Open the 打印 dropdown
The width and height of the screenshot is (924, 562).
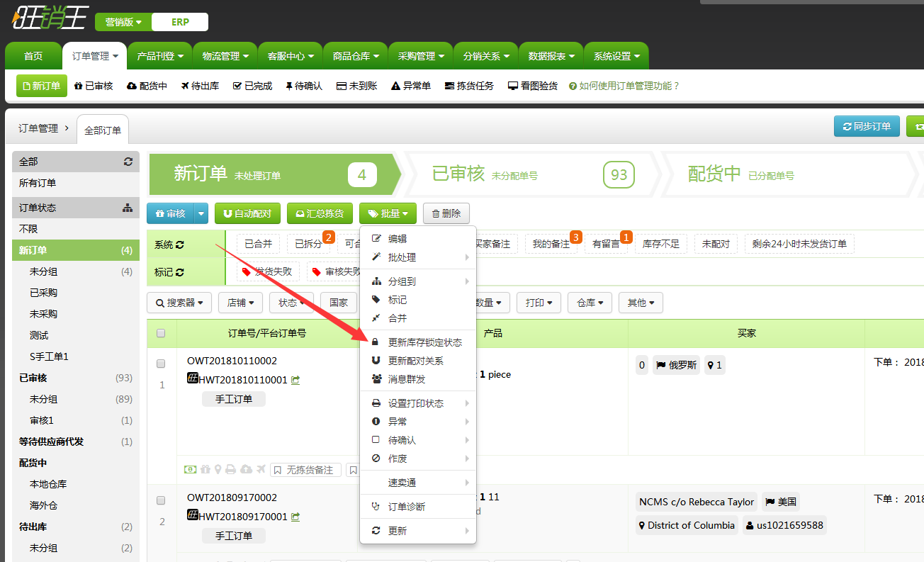539,303
